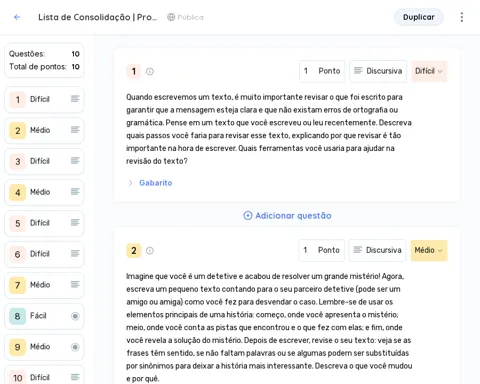Click the globe Pública visibility icon
This screenshot has height=384, width=480.
(x=171, y=17)
